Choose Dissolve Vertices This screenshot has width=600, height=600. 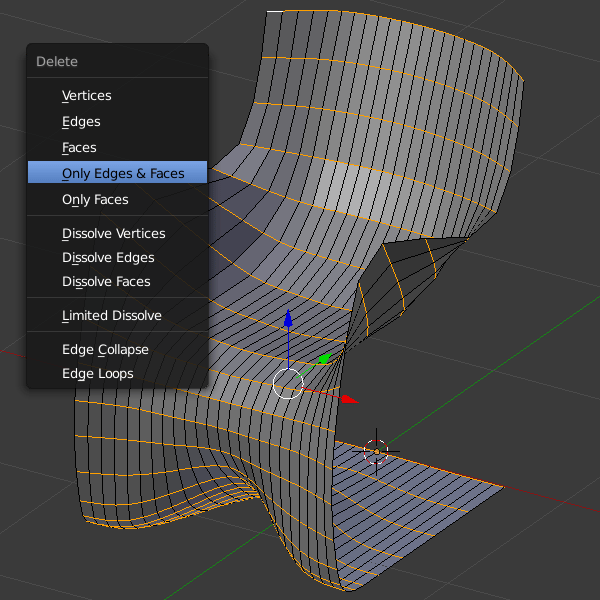[113, 234]
